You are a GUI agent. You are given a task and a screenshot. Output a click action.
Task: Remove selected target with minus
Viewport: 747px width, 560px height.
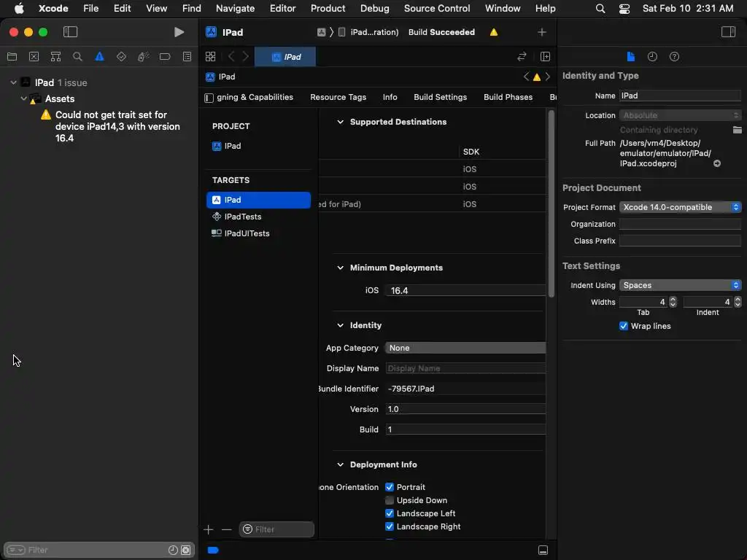pyautogui.click(x=226, y=529)
